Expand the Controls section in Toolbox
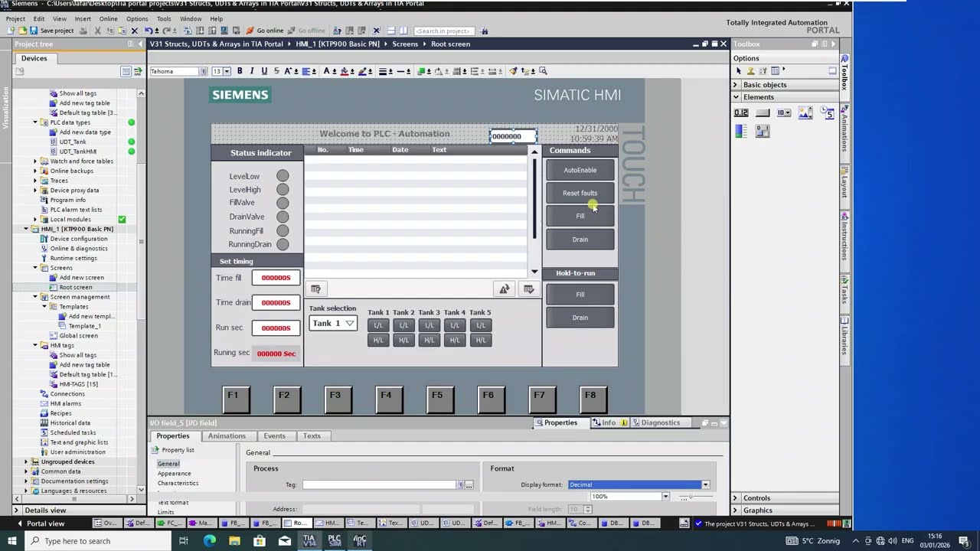This screenshot has height=551, width=980. tap(736, 498)
